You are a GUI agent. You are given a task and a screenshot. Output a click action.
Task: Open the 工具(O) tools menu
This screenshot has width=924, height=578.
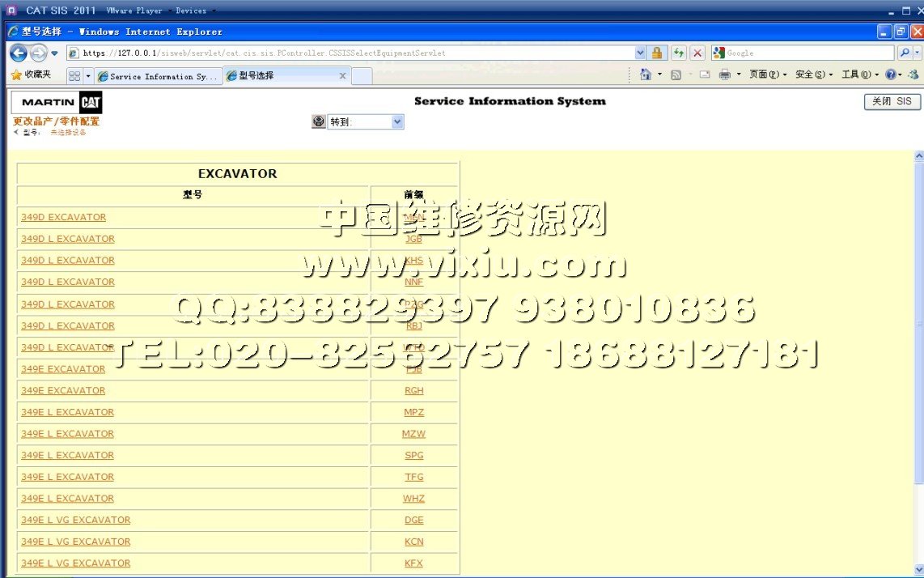[859, 74]
